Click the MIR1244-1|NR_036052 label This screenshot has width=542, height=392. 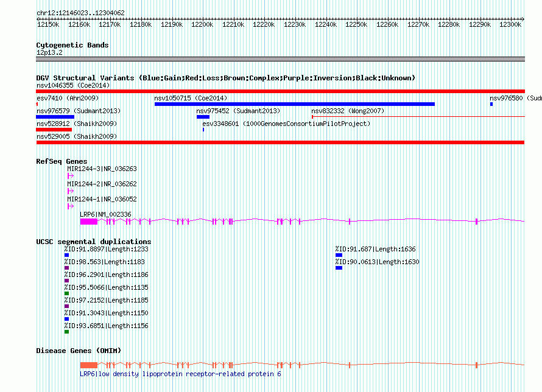[x=102, y=199]
